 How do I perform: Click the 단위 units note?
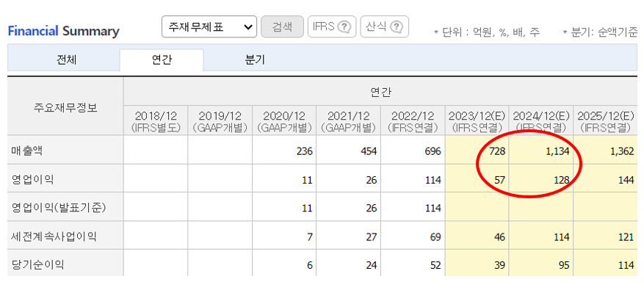(487, 32)
